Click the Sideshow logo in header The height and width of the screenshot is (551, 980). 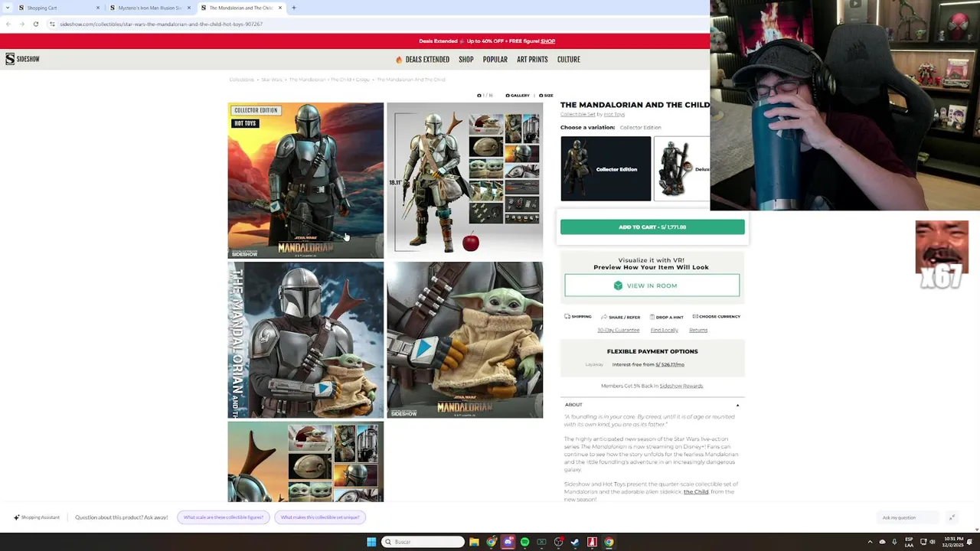pyautogui.click(x=22, y=59)
